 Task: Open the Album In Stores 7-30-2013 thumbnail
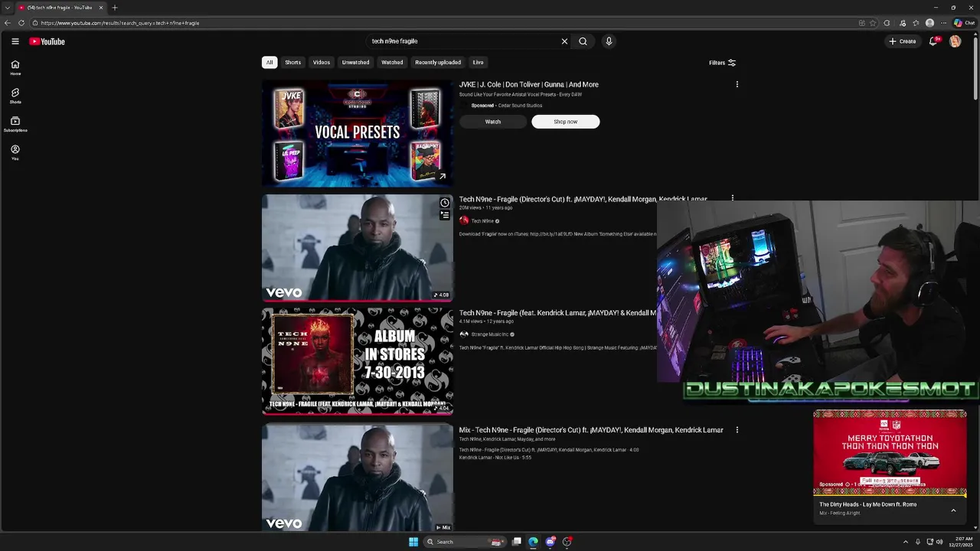(358, 361)
